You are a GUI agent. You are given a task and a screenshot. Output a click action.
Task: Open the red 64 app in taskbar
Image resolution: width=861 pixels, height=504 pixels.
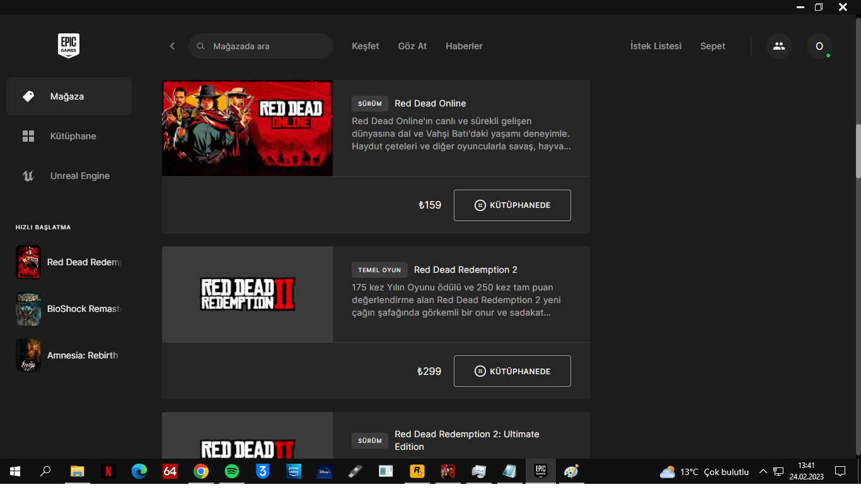(170, 471)
